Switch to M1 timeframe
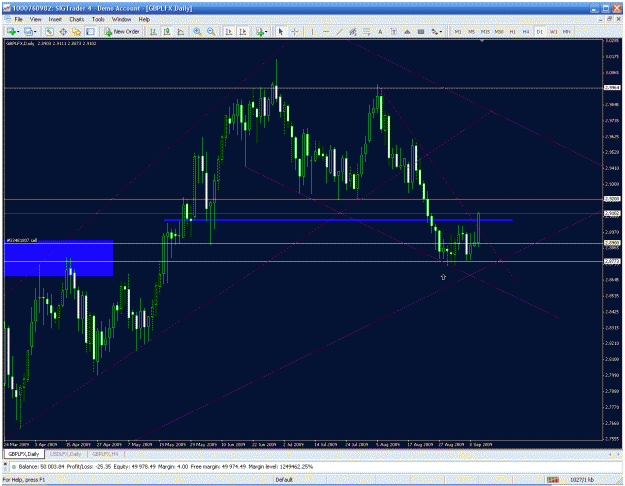This screenshot has height=486, width=625. tap(458, 31)
